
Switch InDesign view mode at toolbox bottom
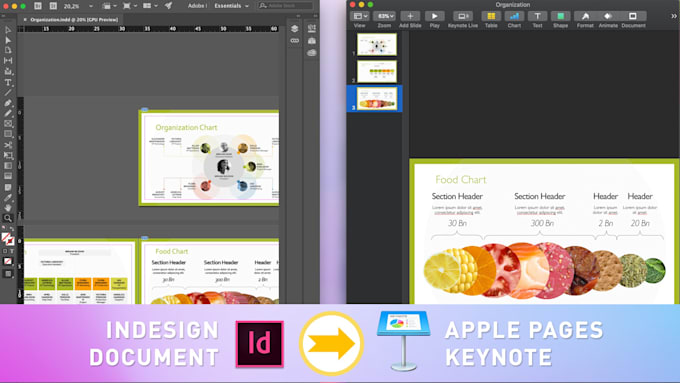pyautogui.click(x=8, y=274)
